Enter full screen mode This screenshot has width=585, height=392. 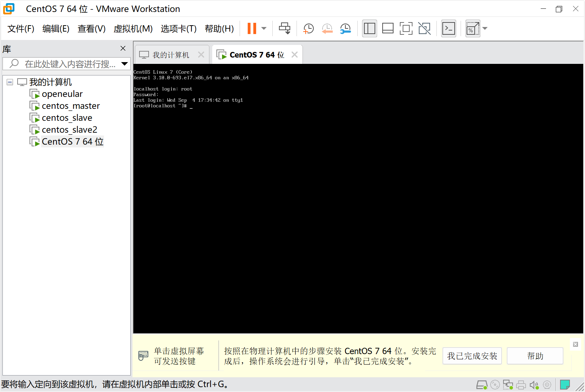[406, 28]
